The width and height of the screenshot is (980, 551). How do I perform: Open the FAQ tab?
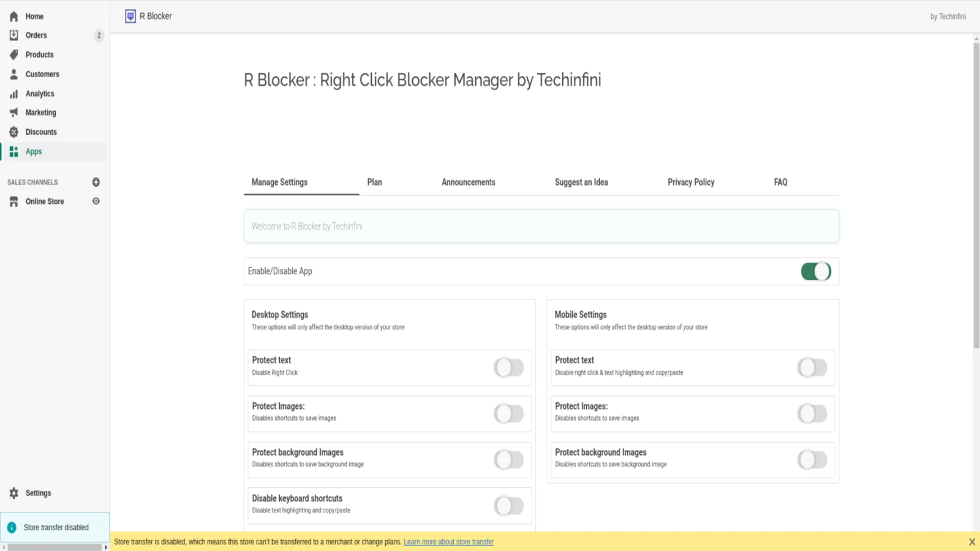(x=780, y=182)
